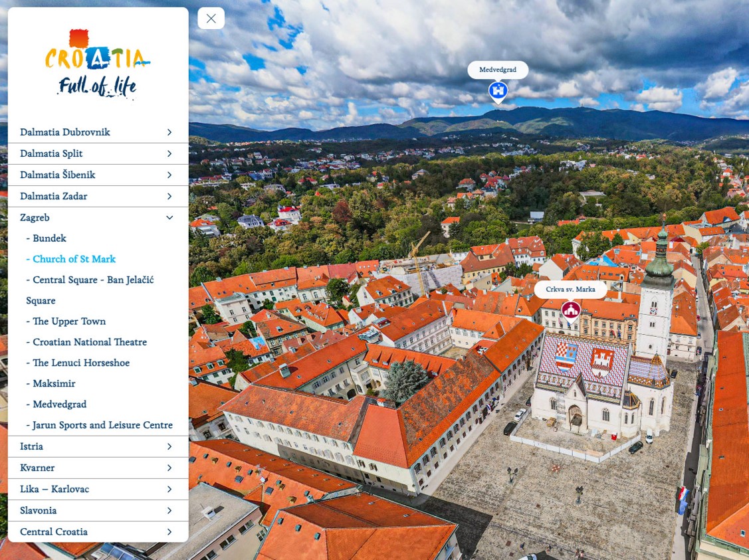The image size is (749, 560).
Task: Open Jarun Sports and Leisure Centre
Action: tap(100, 425)
